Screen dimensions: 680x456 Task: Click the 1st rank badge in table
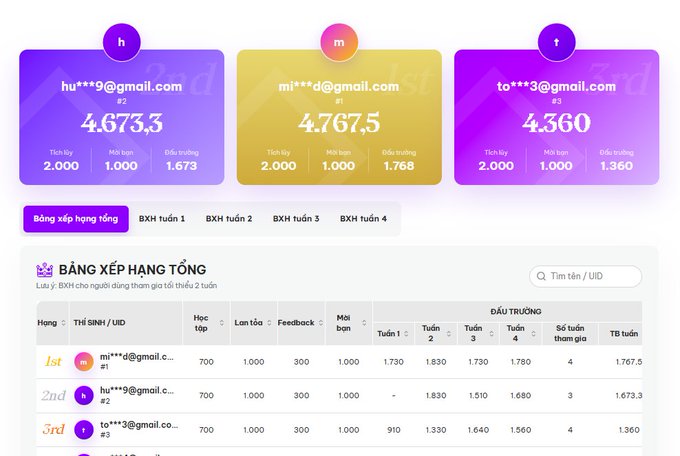pos(53,361)
